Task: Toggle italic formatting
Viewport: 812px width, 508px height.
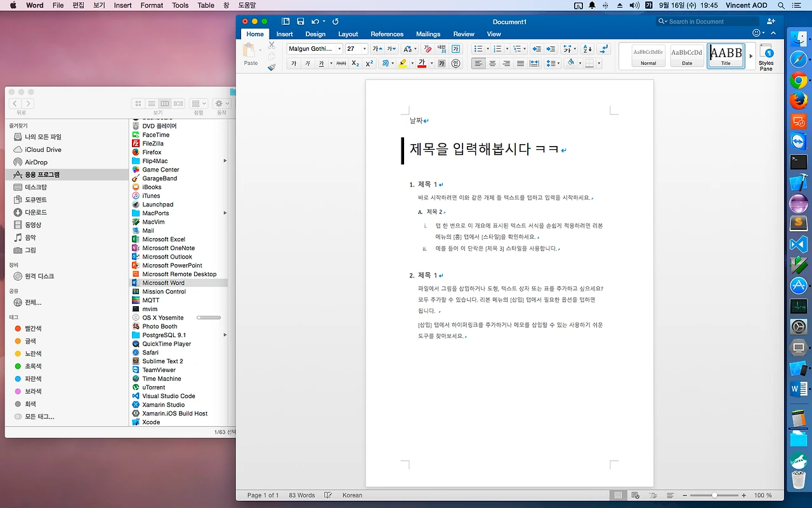Action: tap(308, 63)
